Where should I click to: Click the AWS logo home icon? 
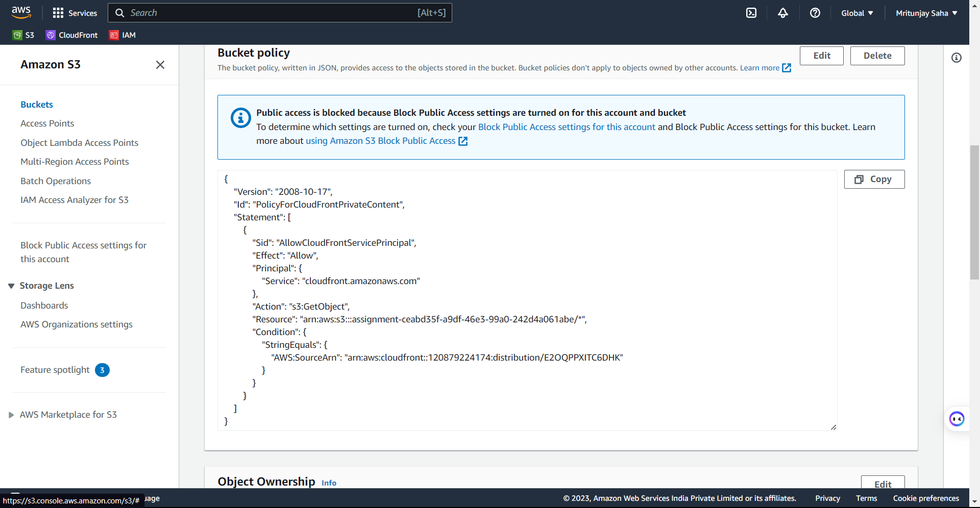(21, 12)
